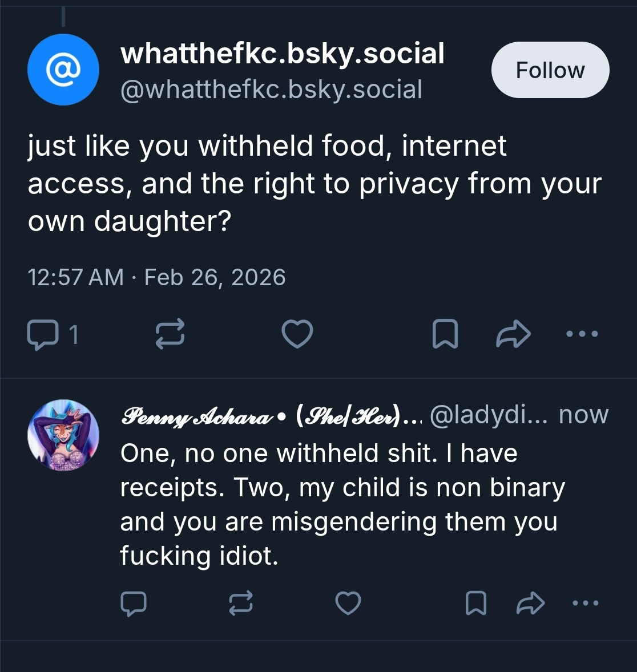Bookmark Penny Achara's reply
The height and width of the screenshot is (672, 637).
point(476,604)
